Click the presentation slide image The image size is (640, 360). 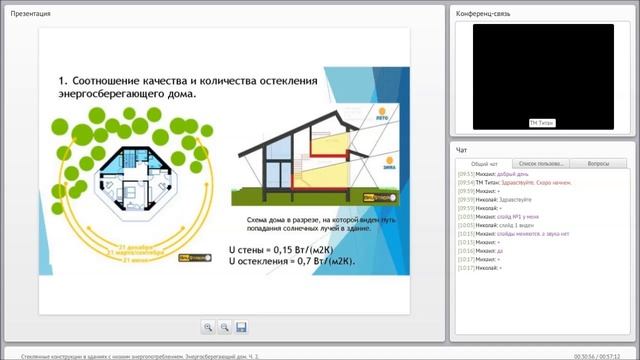(x=224, y=171)
